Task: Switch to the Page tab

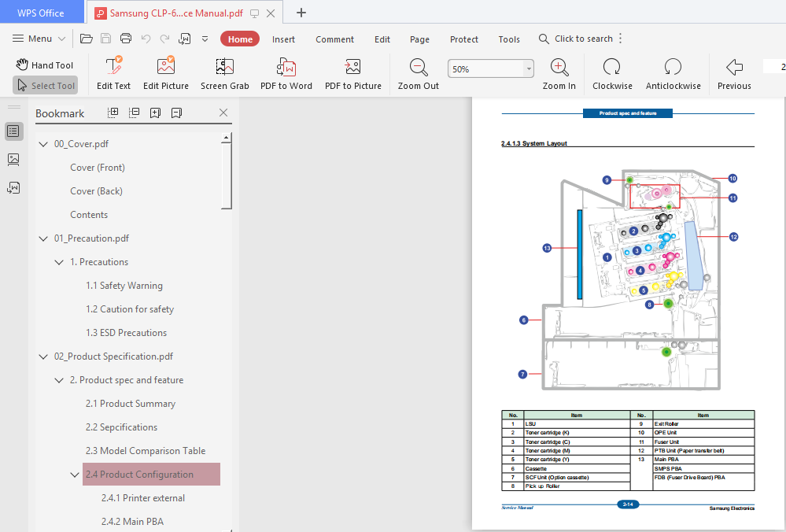Action: pyautogui.click(x=419, y=39)
